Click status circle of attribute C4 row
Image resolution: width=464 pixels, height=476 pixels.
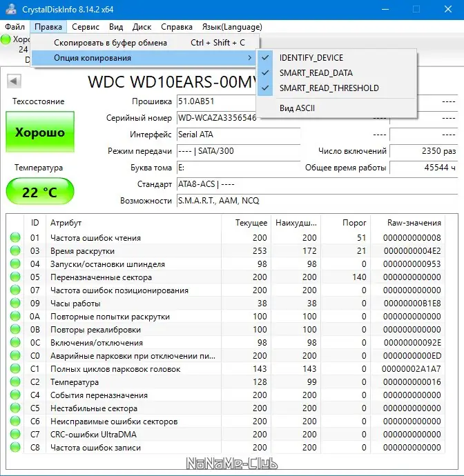pos(15,395)
